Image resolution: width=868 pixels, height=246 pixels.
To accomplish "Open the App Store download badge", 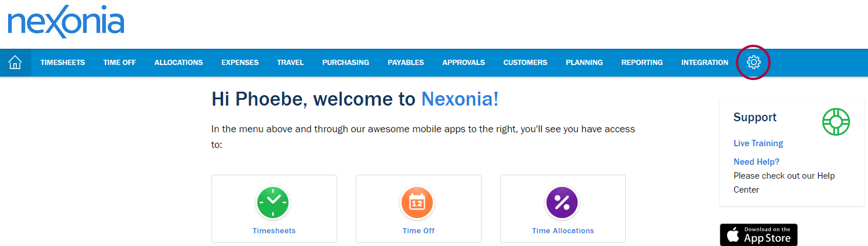I will pyautogui.click(x=758, y=234).
